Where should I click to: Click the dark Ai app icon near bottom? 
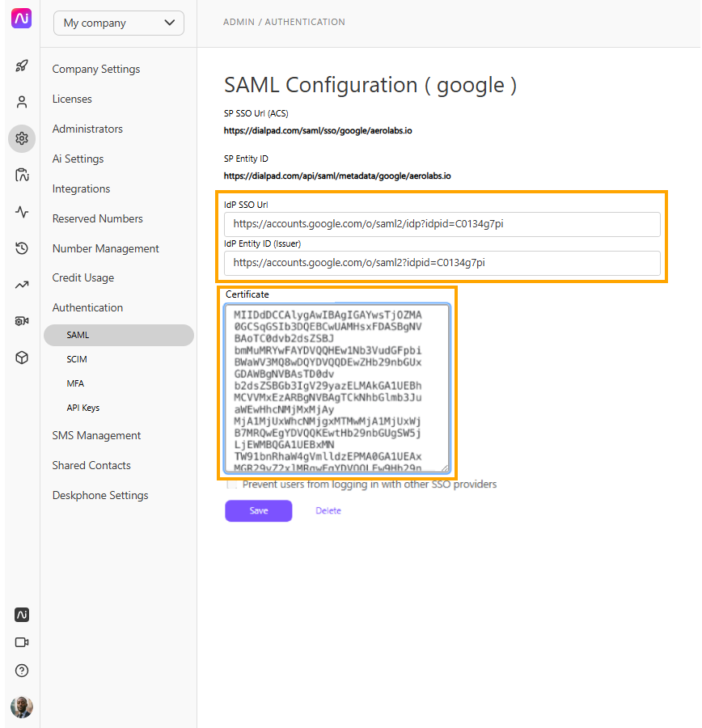point(22,615)
